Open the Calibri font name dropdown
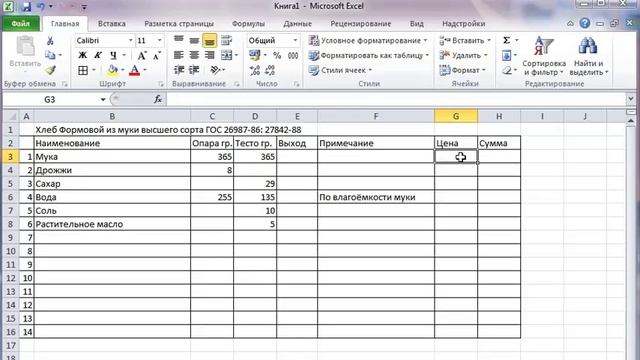The image size is (640, 360). pyautogui.click(x=131, y=40)
